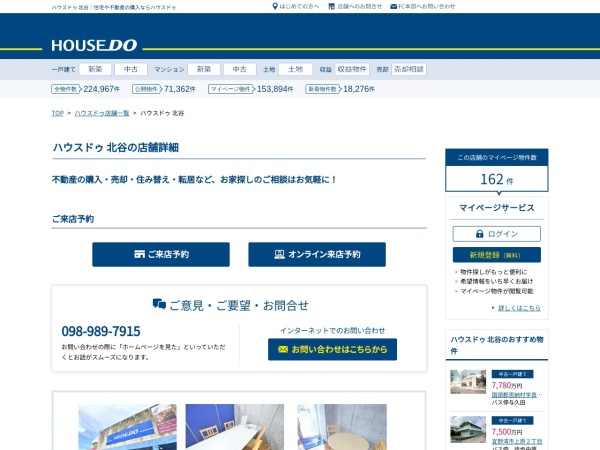
Task: Select 新築 under マンション
Action: tap(204, 69)
